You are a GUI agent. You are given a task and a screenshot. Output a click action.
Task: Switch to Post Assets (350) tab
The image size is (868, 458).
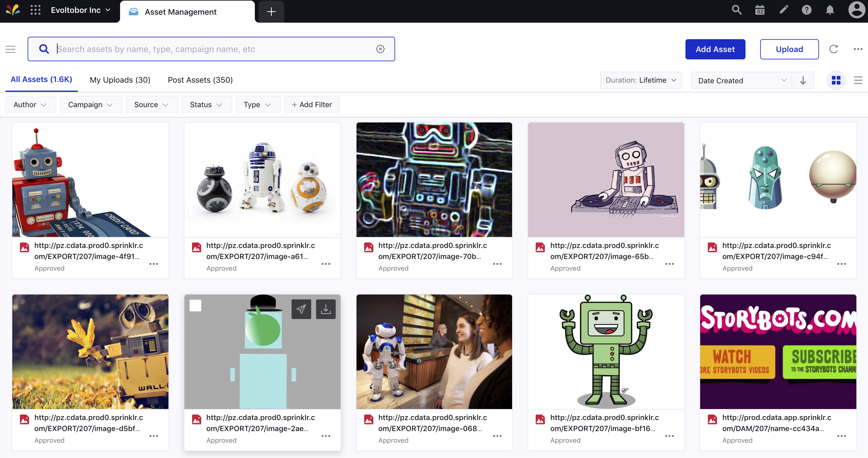(200, 80)
